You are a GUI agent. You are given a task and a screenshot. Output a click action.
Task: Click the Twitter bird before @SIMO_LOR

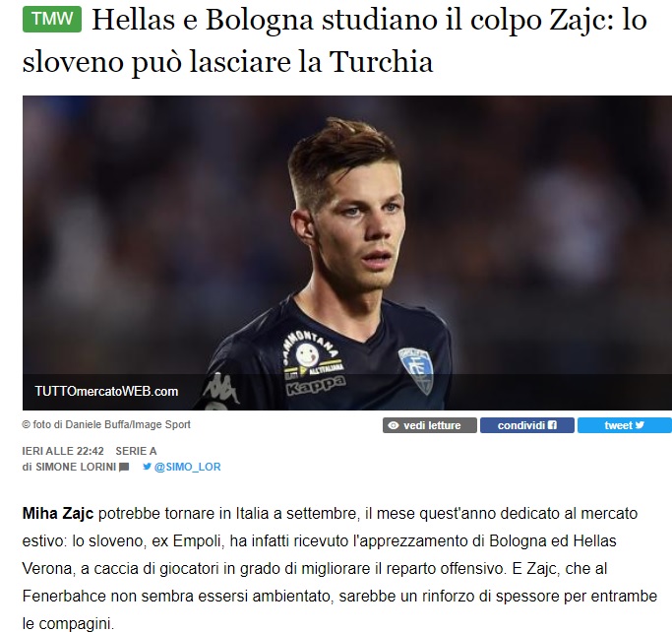147,466
